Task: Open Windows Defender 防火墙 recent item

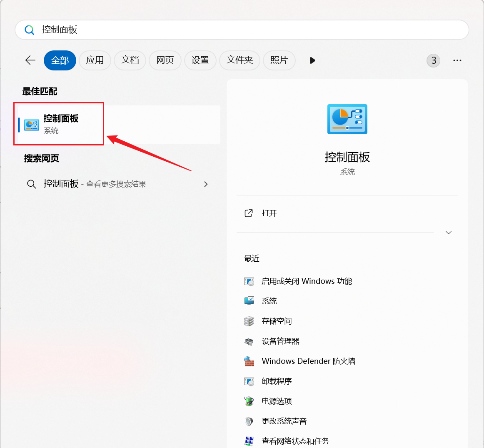Action: point(308,361)
